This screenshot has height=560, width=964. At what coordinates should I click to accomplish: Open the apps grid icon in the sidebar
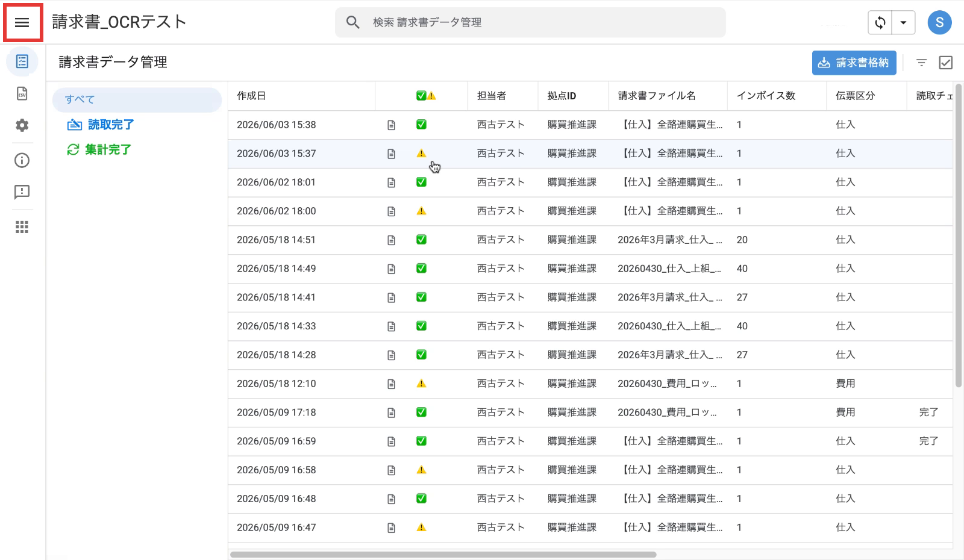pyautogui.click(x=22, y=227)
